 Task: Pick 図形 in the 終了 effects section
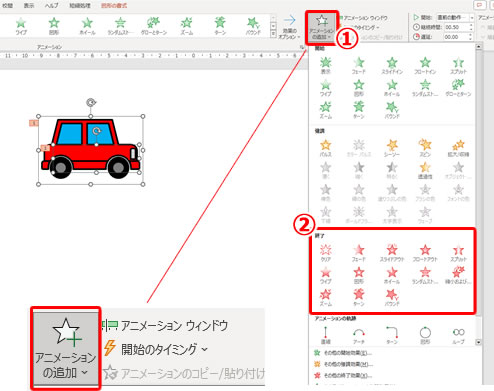[x=359, y=275]
